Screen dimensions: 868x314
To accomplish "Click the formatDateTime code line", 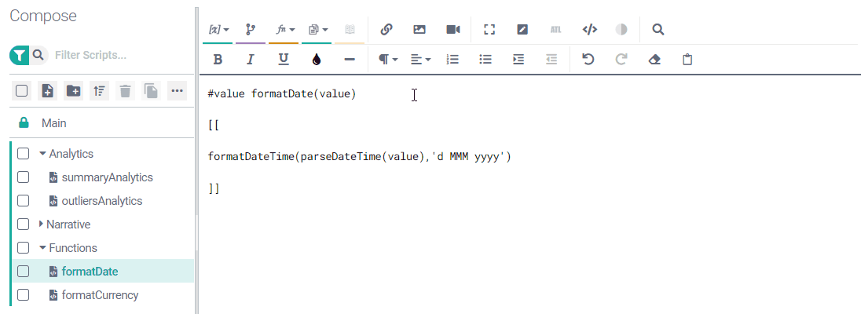I will (x=359, y=157).
